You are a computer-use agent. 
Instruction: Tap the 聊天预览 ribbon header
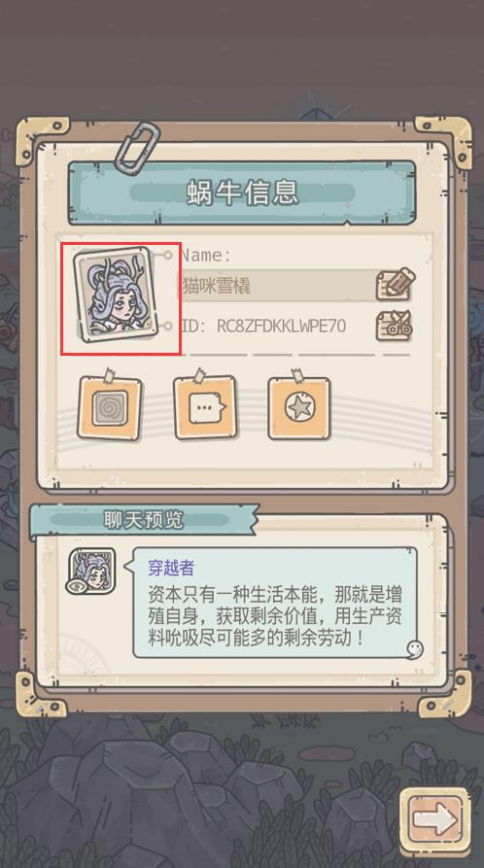pos(143,520)
